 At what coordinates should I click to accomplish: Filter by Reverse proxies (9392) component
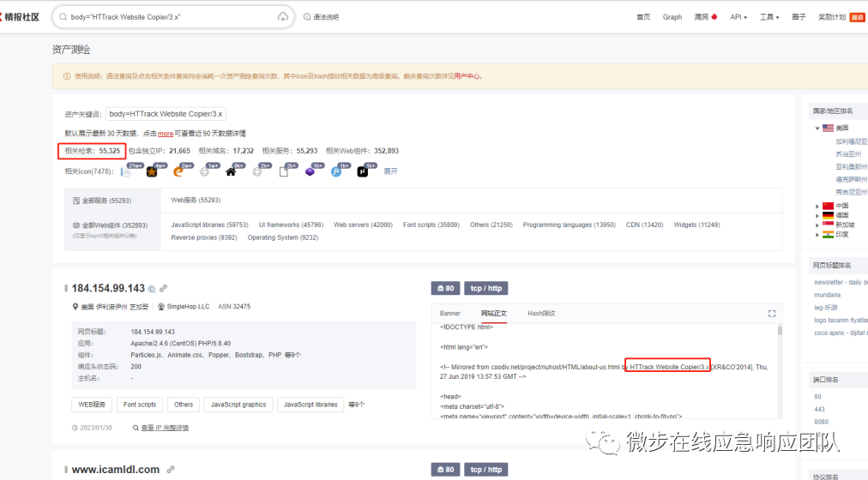(x=204, y=237)
